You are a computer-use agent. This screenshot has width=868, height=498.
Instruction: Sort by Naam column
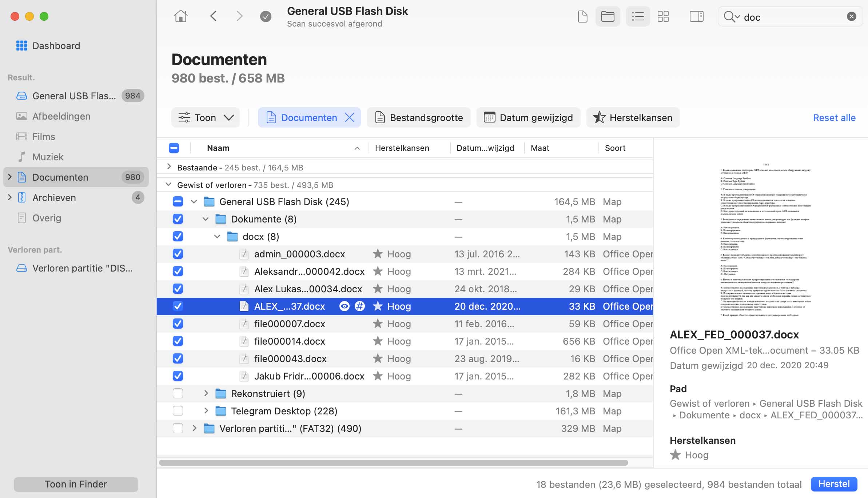pos(280,148)
